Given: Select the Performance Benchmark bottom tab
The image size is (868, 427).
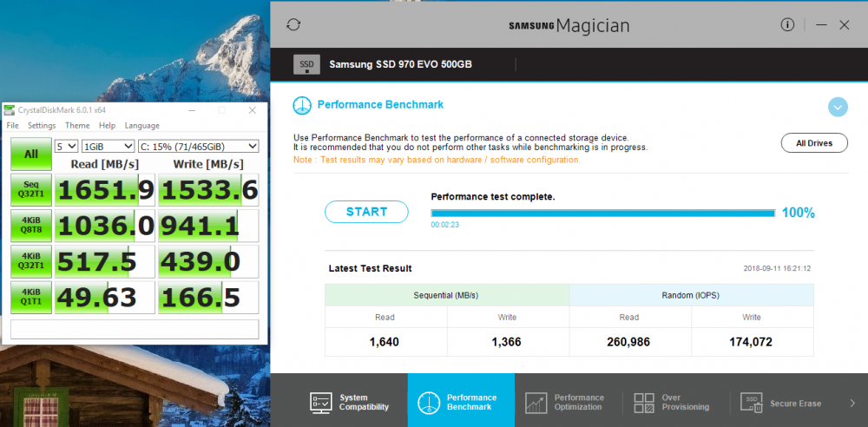Looking at the screenshot, I should click(461, 400).
